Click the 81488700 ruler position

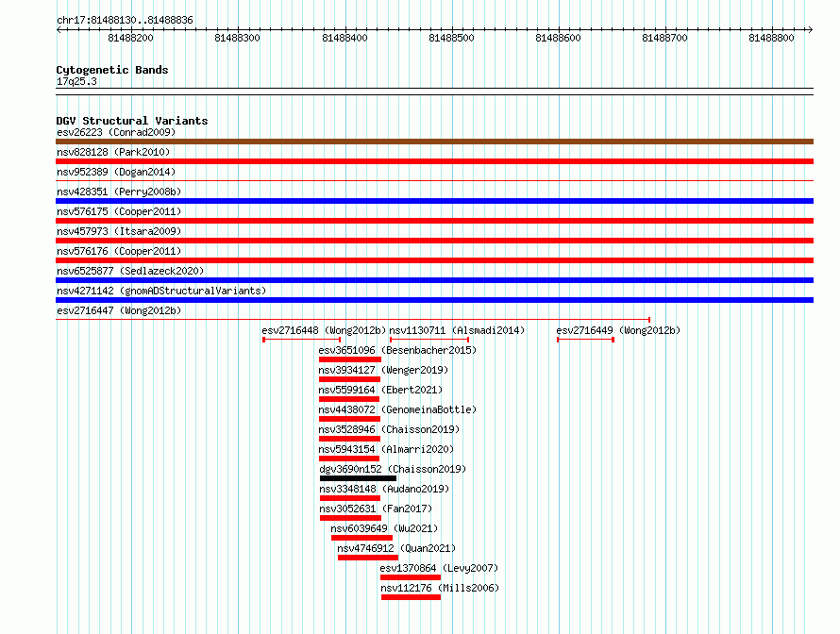point(664,38)
